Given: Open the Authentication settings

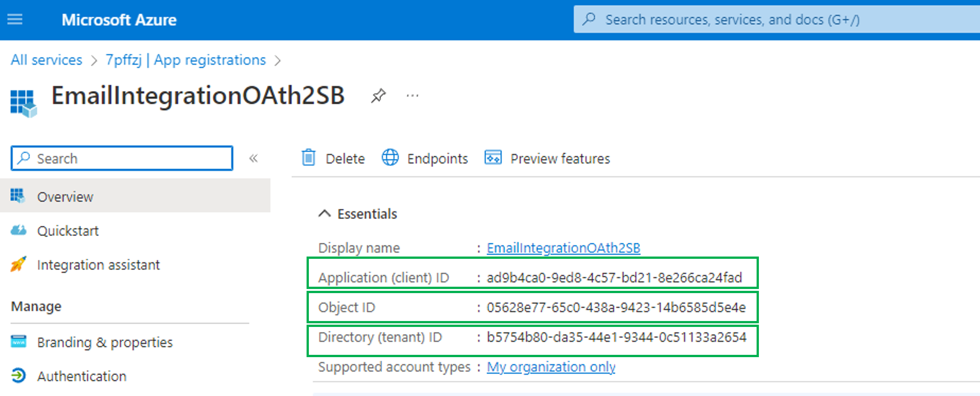Looking at the screenshot, I should pos(82,376).
